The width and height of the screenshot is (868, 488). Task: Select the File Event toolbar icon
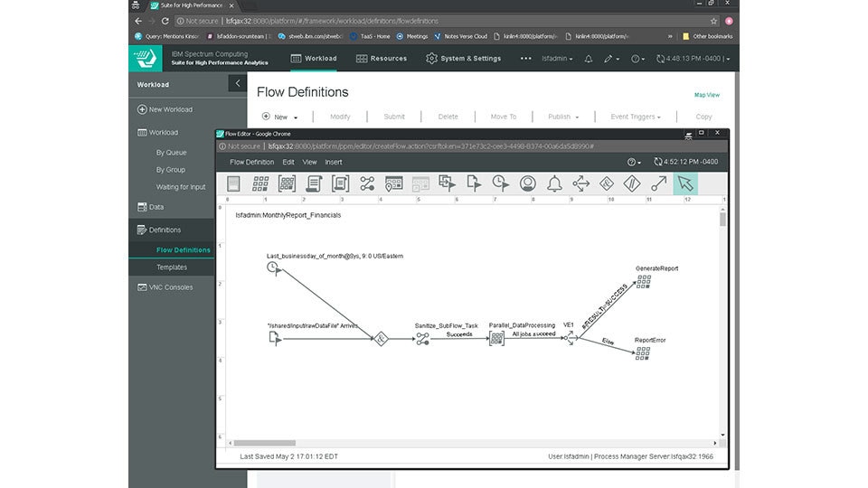pos(474,183)
